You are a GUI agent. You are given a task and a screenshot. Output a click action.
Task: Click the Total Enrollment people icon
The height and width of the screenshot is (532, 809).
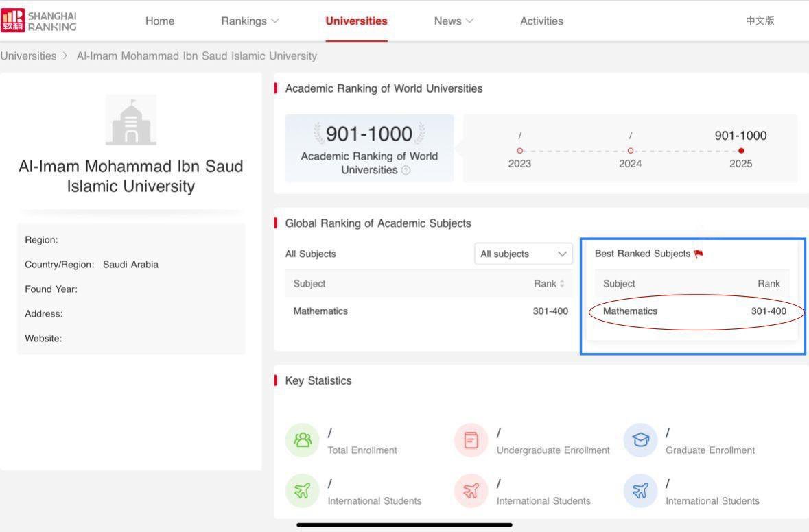(302, 440)
